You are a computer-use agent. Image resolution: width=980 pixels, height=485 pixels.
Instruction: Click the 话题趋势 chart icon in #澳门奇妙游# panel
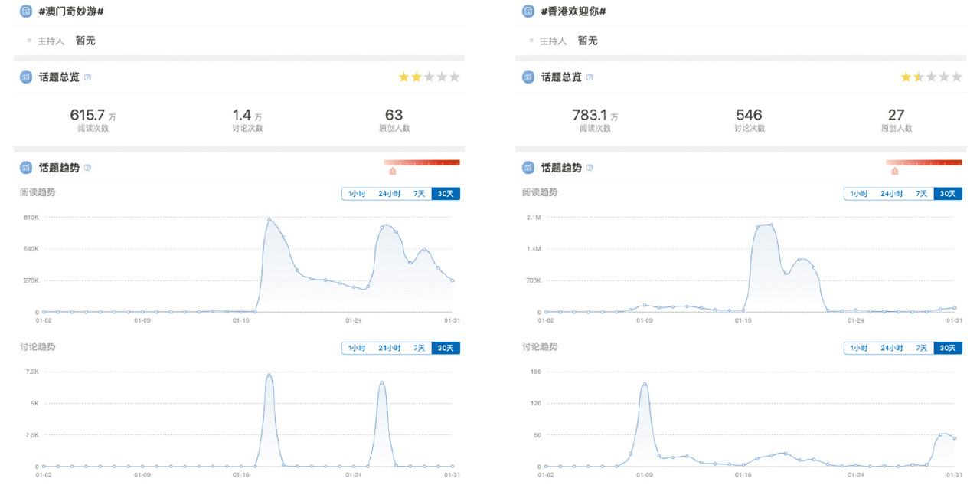tap(26, 168)
